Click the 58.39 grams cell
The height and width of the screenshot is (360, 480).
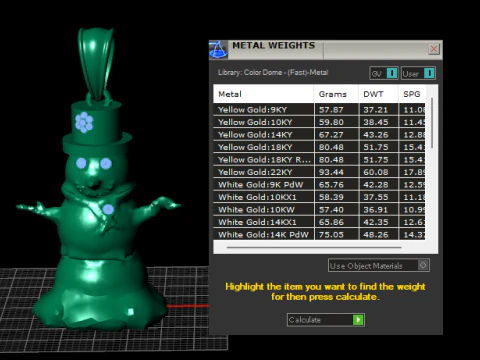(x=336, y=197)
